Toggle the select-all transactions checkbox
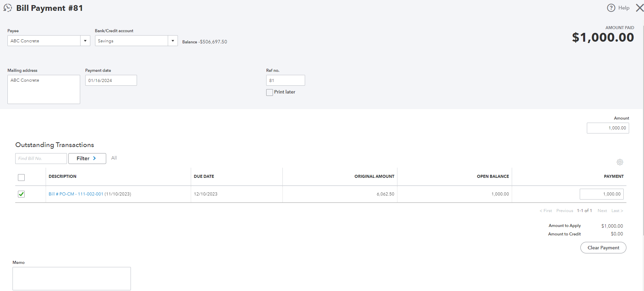Screen dimensions: 644x291 pos(21,178)
